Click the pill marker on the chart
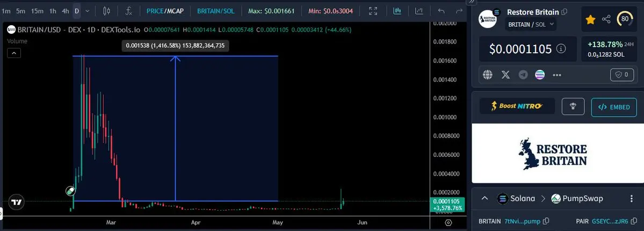The image size is (644, 231). 70,191
